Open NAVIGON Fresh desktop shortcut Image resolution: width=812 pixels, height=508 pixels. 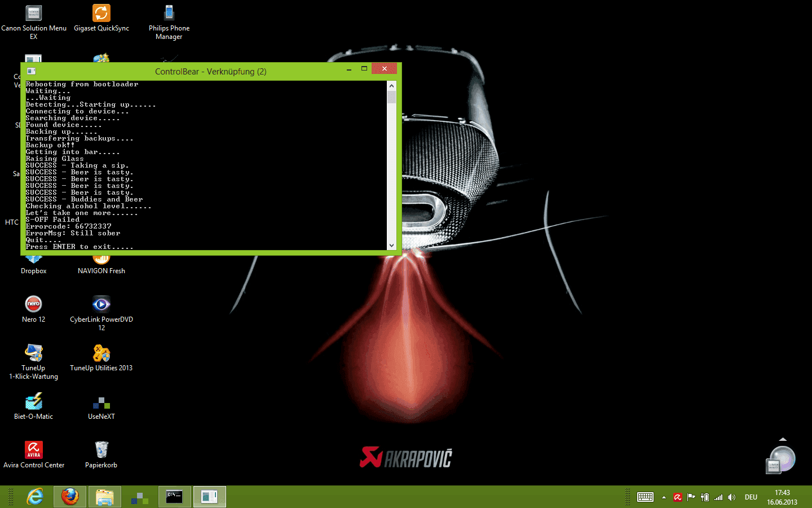[x=101, y=266]
